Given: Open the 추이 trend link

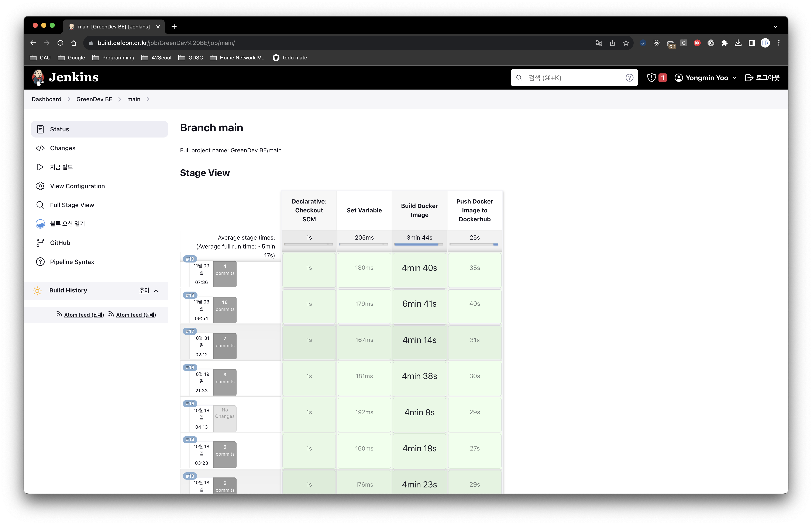Looking at the screenshot, I should click(x=144, y=291).
